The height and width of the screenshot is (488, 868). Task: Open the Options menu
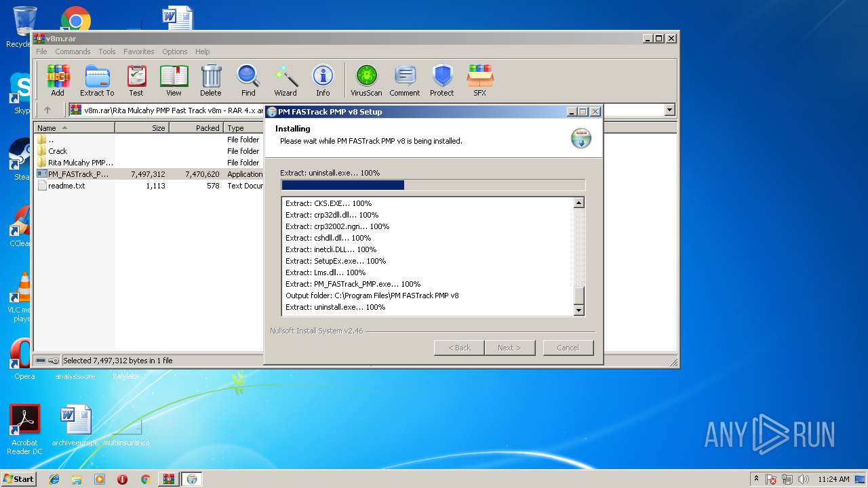pos(174,52)
